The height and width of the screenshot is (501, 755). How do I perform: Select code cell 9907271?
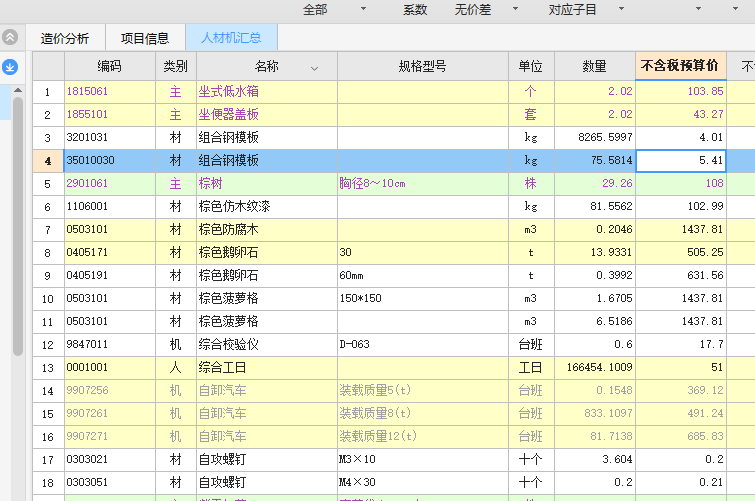(x=110, y=436)
